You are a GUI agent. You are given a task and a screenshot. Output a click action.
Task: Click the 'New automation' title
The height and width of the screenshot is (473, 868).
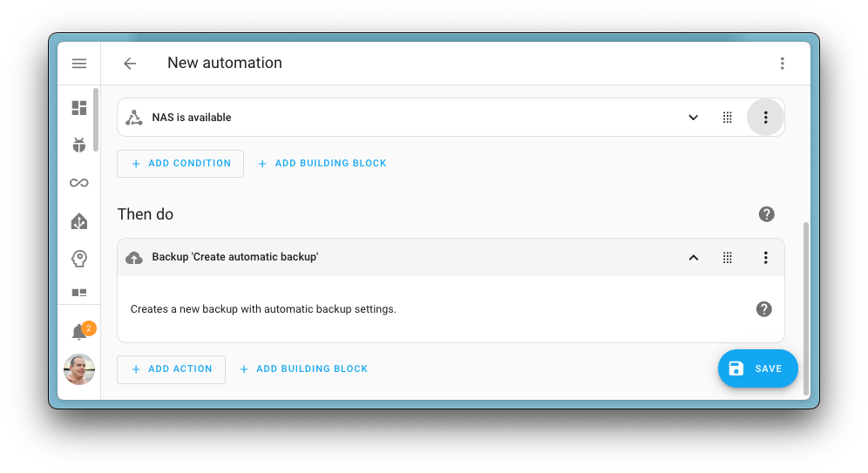click(x=225, y=63)
